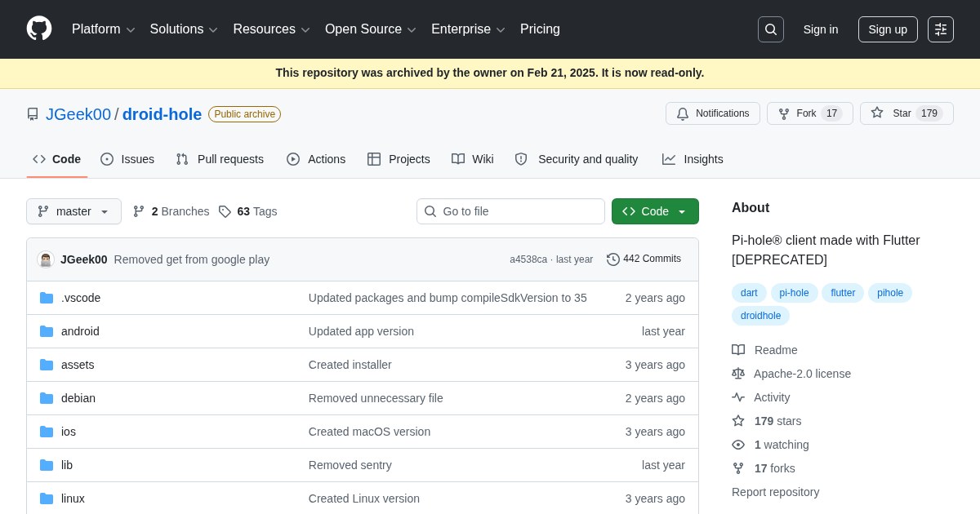Image resolution: width=980 pixels, height=514 pixels.
Task: Open the Projects tab
Action: pyautogui.click(x=399, y=159)
